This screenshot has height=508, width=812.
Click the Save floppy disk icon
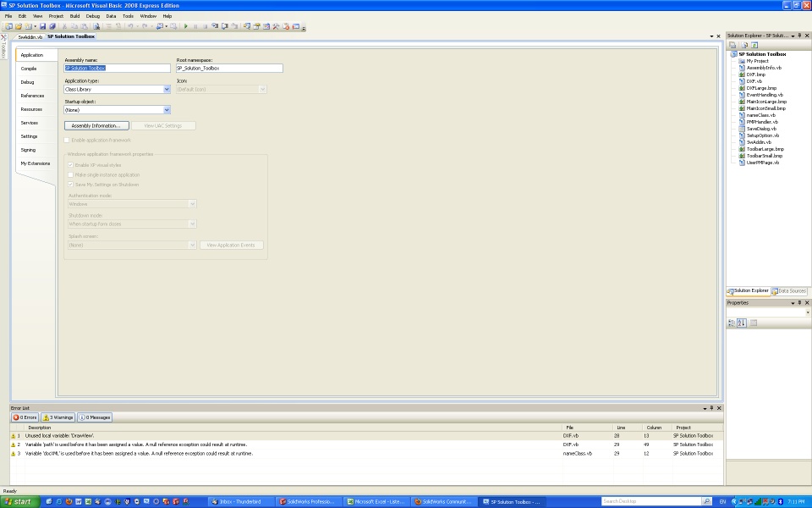coord(42,26)
